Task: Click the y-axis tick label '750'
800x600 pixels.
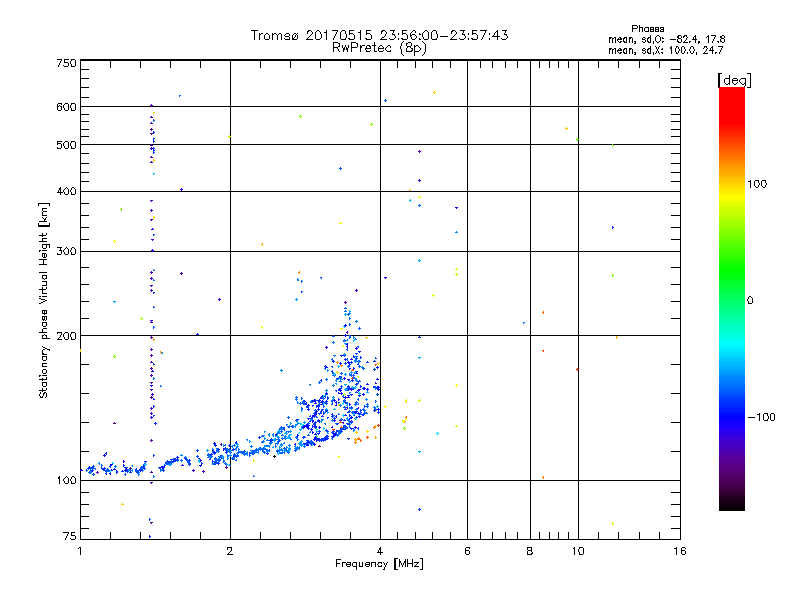Action: coord(67,63)
